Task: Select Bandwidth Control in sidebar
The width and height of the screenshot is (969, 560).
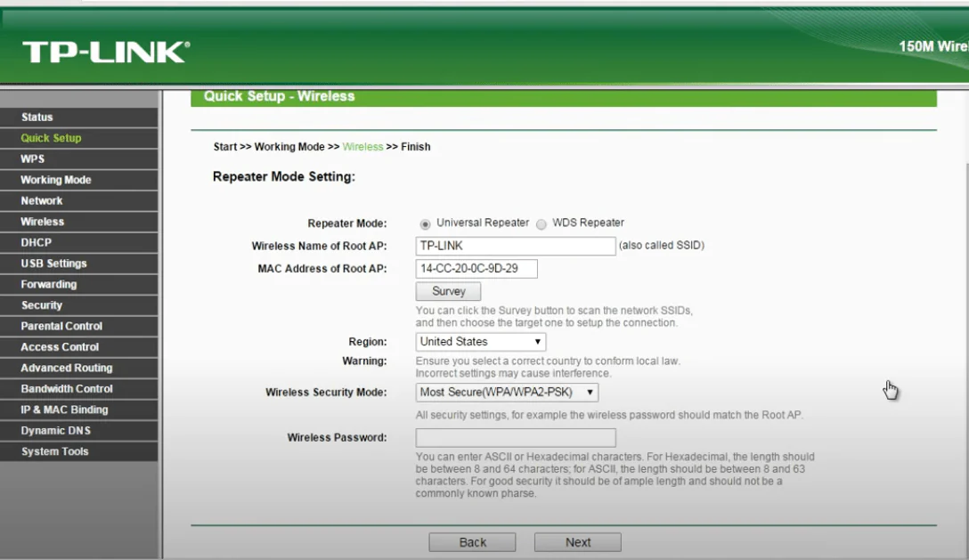Action: tap(67, 389)
